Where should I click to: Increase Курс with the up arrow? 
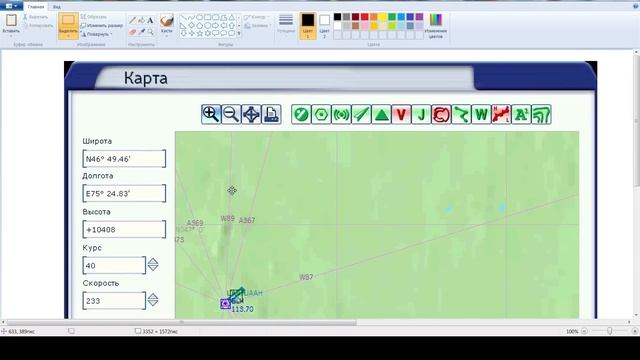coord(153,261)
